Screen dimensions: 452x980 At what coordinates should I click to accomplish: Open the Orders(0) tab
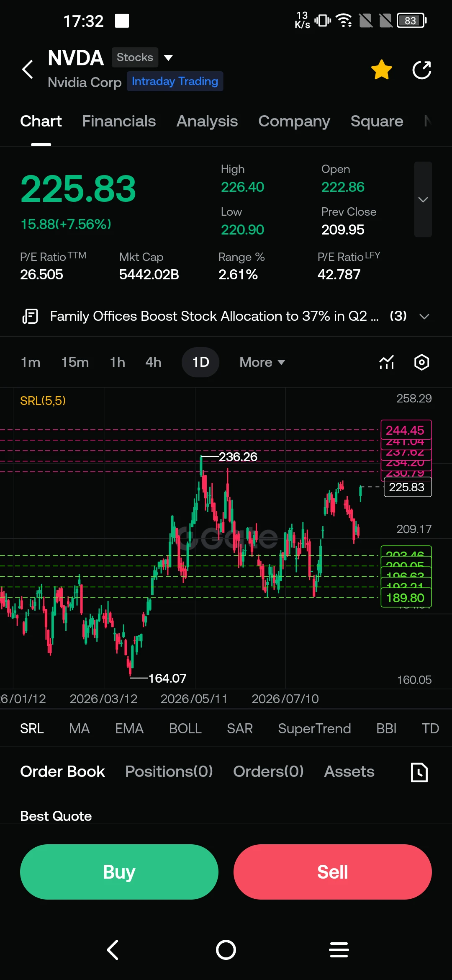[268, 771]
